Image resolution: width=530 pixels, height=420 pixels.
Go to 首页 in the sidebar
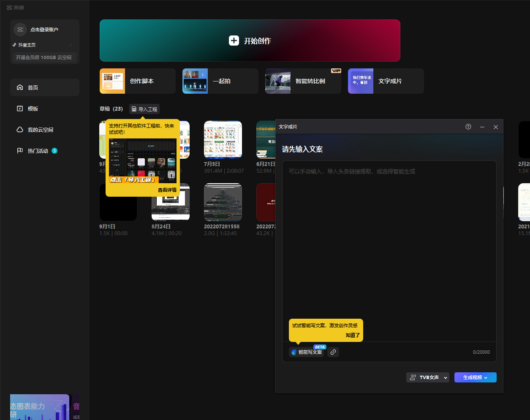click(x=44, y=87)
